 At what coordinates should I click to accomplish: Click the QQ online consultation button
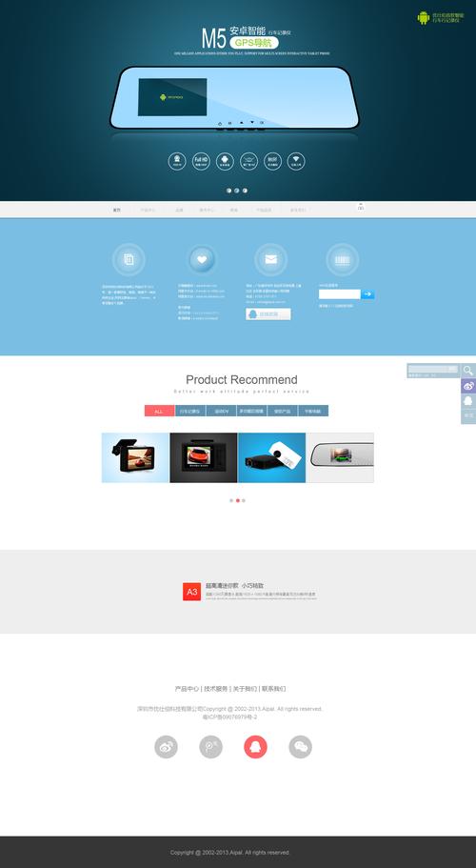point(268,313)
